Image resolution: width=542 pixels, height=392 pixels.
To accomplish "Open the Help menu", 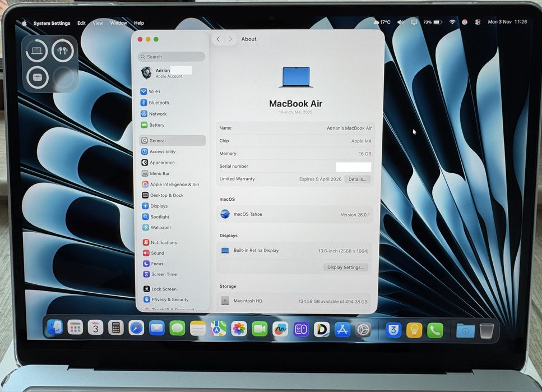I will coord(139,23).
